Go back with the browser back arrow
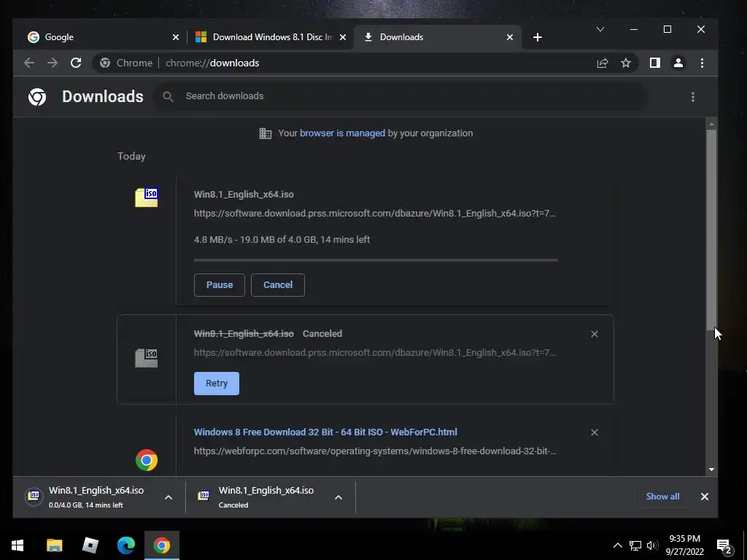Viewport: 747px width, 560px height. pos(29,63)
